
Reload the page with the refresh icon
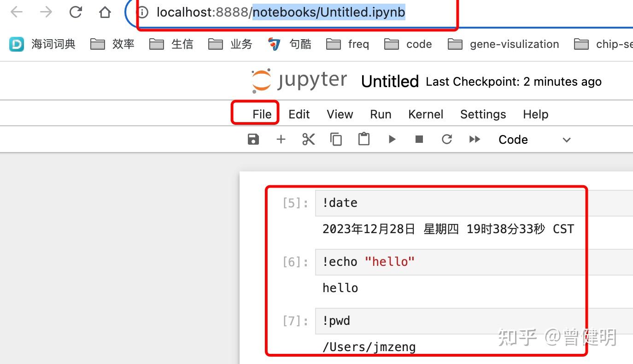[76, 12]
